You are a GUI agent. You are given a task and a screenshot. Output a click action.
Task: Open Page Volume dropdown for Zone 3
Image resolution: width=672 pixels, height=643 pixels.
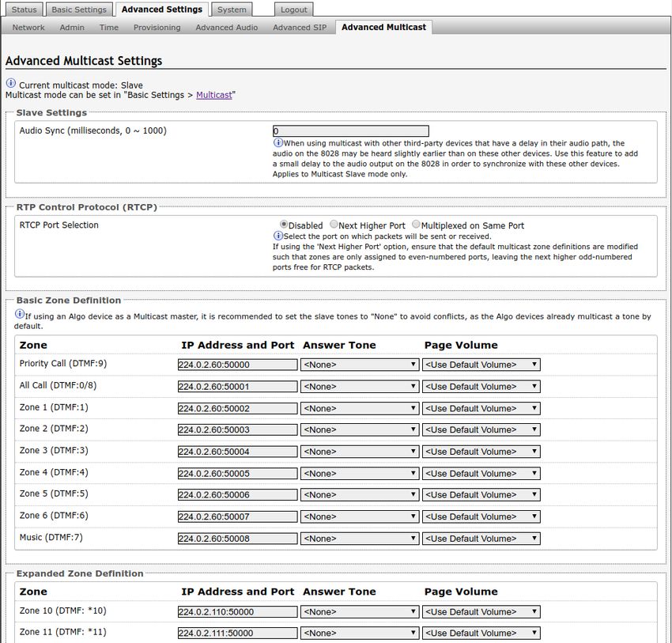click(x=481, y=452)
